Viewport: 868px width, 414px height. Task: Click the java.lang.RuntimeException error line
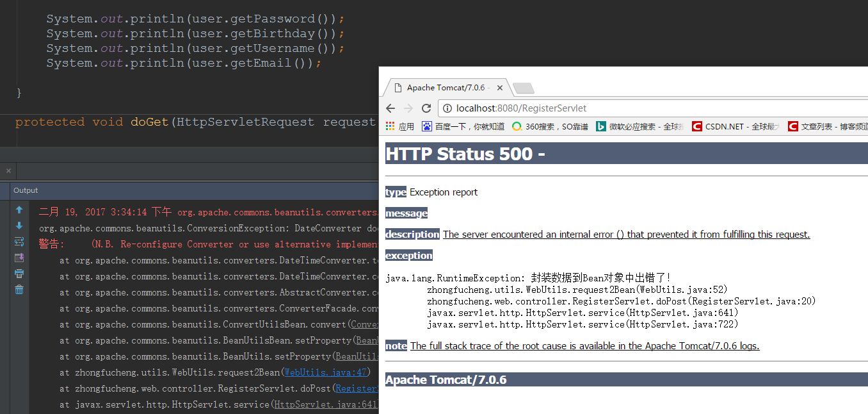click(528, 278)
